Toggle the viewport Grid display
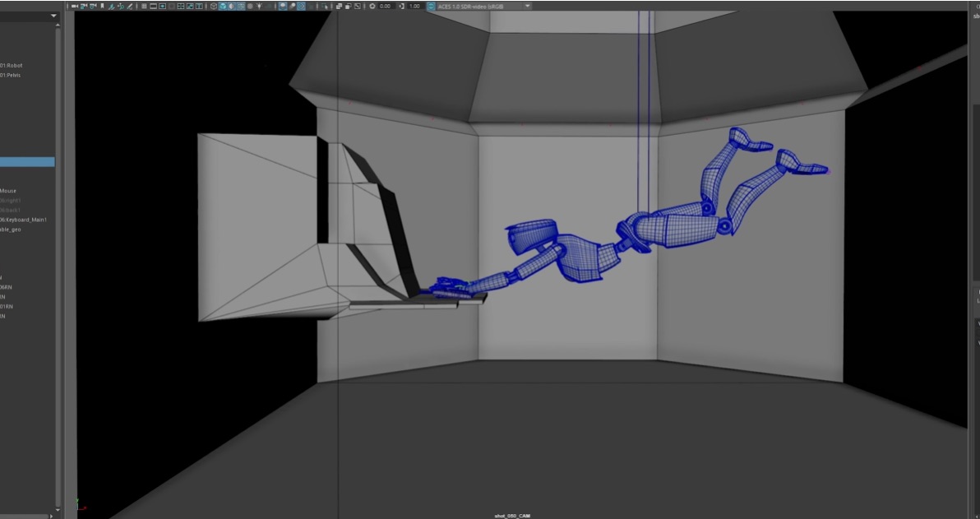Viewport: 980px width, 519px height. click(144, 7)
